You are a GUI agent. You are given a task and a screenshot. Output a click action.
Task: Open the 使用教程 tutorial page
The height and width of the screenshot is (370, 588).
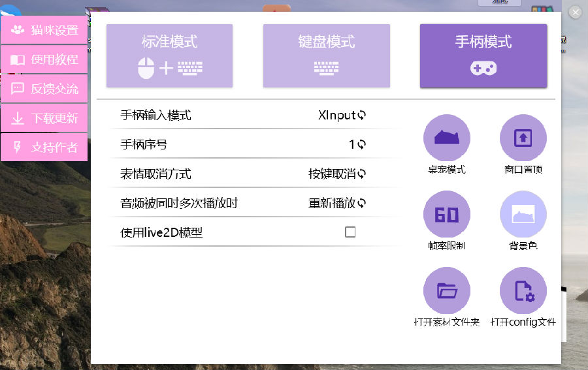pos(44,59)
